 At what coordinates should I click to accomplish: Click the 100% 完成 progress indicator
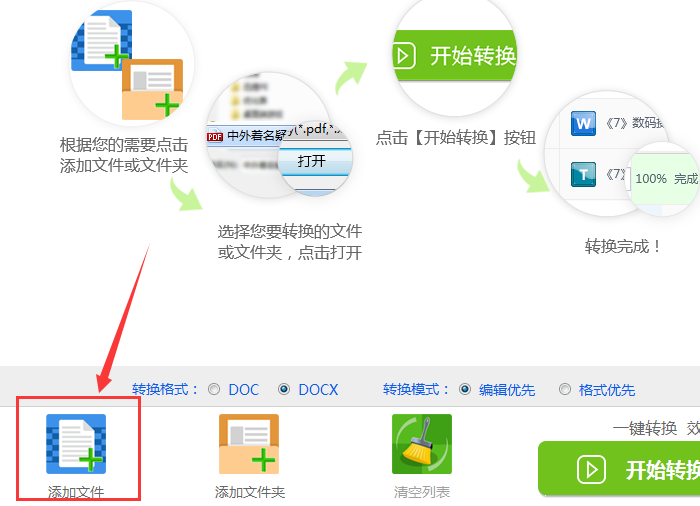[x=666, y=179]
